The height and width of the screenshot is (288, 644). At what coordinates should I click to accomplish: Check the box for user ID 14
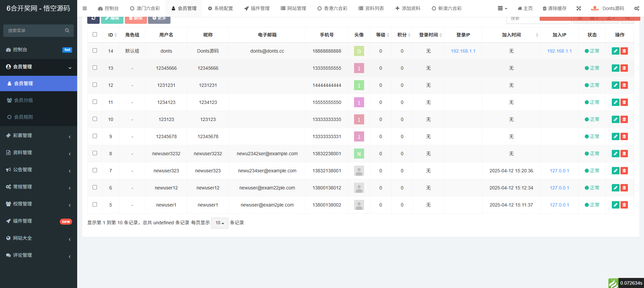[x=95, y=51]
